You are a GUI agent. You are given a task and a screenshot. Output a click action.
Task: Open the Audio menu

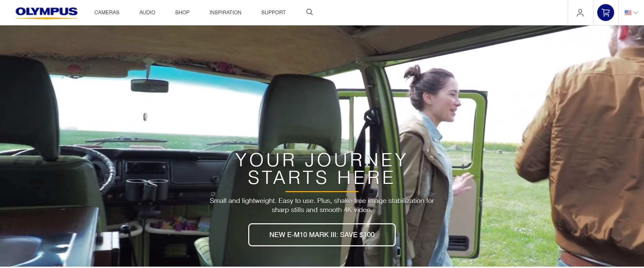click(x=147, y=13)
